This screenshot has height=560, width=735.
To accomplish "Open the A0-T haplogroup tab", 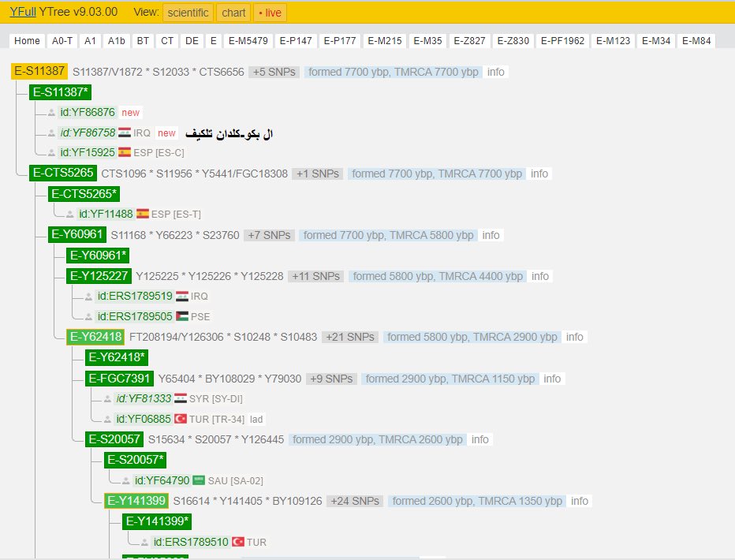I will tap(62, 41).
